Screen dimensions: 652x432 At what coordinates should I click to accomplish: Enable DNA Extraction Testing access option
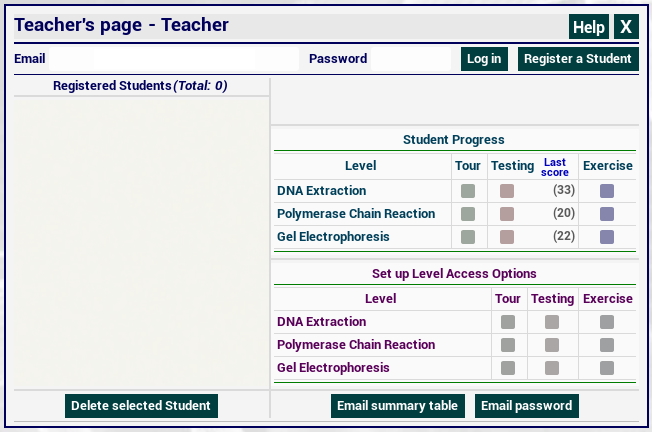coord(552,322)
